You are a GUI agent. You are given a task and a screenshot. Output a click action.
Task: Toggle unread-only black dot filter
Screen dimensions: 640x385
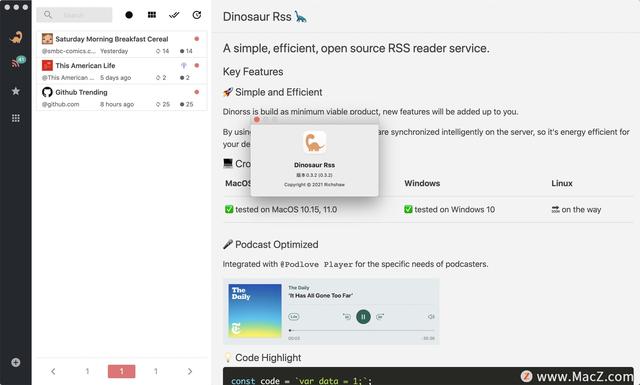[x=129, y=15]
